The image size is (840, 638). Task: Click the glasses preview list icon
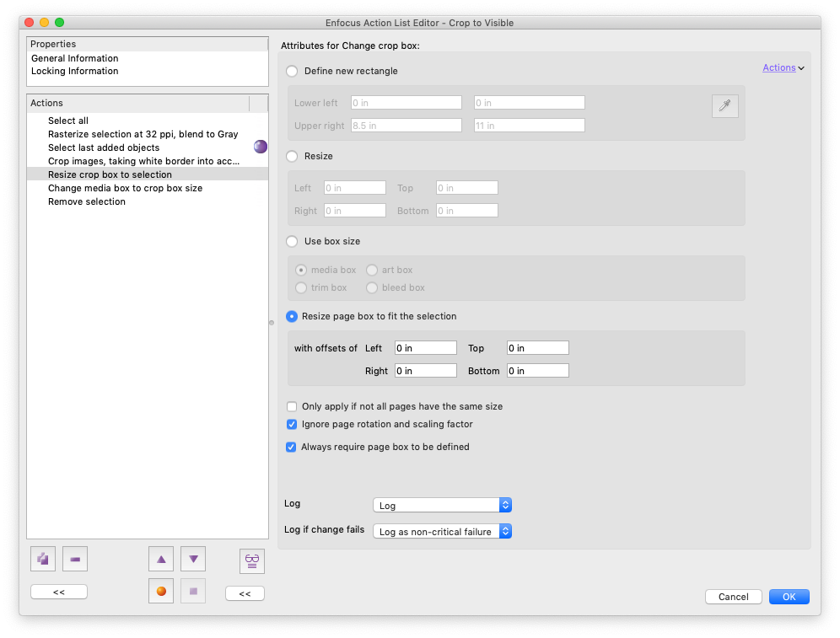coord(251,560)
